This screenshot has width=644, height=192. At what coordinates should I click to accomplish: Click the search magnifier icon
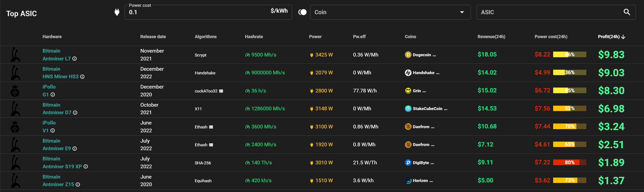(x=627, y=12)
